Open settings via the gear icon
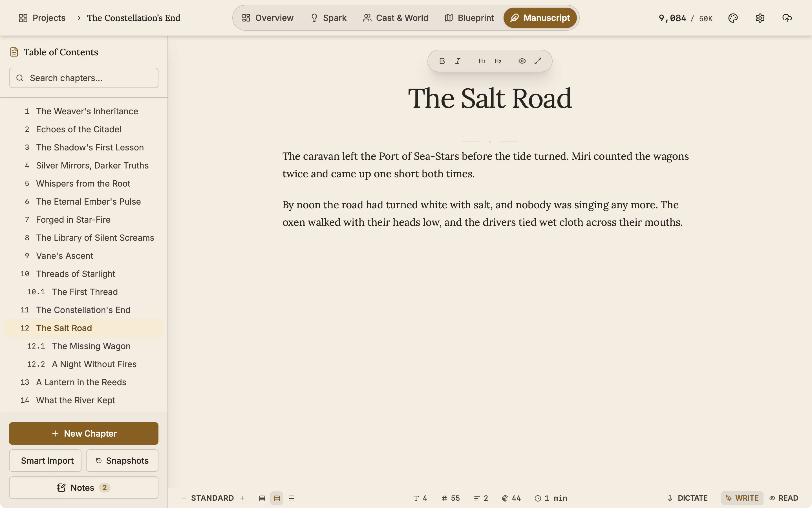This screenshot has width=812, height=508. pyautogui.click(x=760, y=18)
